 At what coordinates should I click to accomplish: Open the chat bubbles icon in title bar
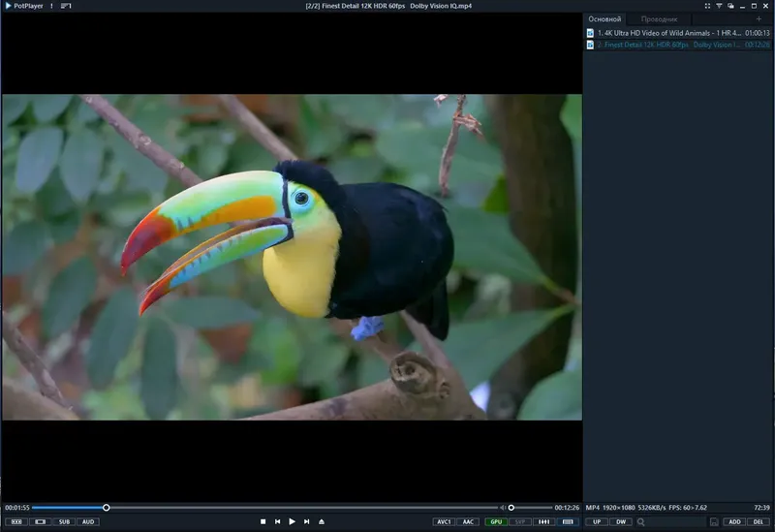730,6
